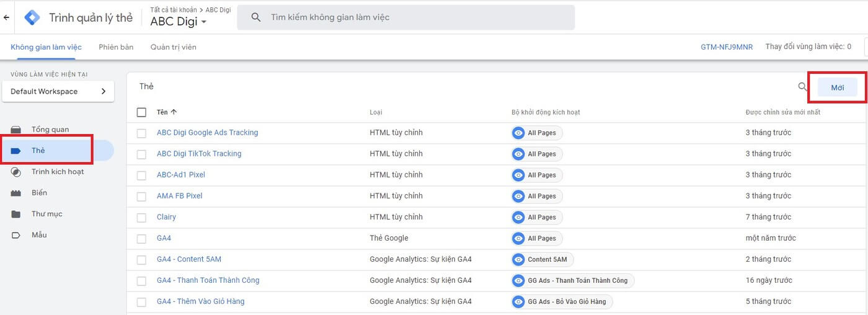This screenshot has width=868, height=315.
Task: Click GG Ads - Bỏ Vào Giỏ Hàng trigger chip
Action: pos(562,301)
